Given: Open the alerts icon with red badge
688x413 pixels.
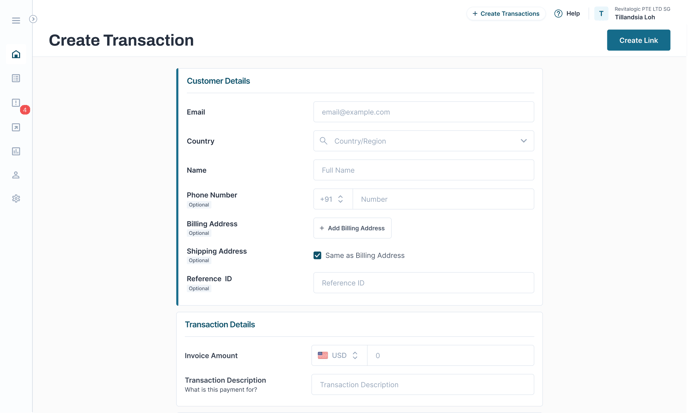Looking at the screenshot, I should pyautogui.click(x=16, y=103).
